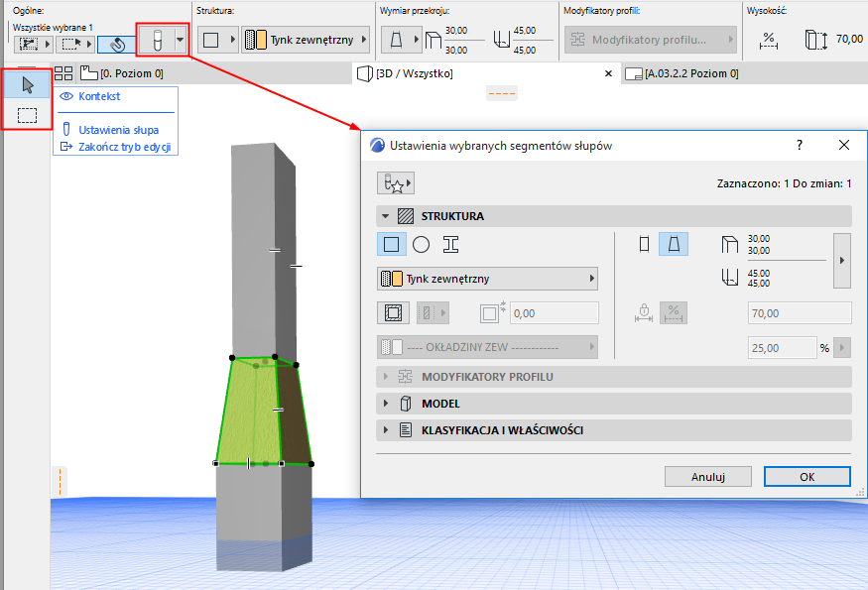Click the eye icon beside Kontekst
This screenshot has height=590, width=868.
click(66, 96)
